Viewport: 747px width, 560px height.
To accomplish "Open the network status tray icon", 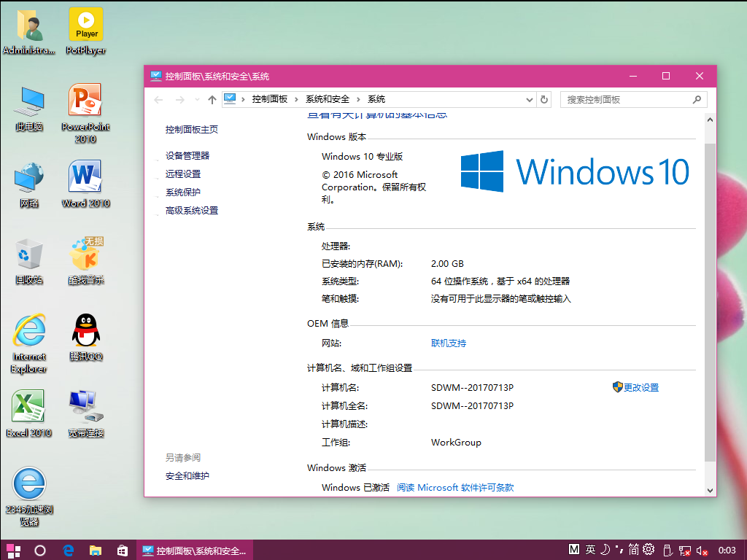I will pos(684,551).
